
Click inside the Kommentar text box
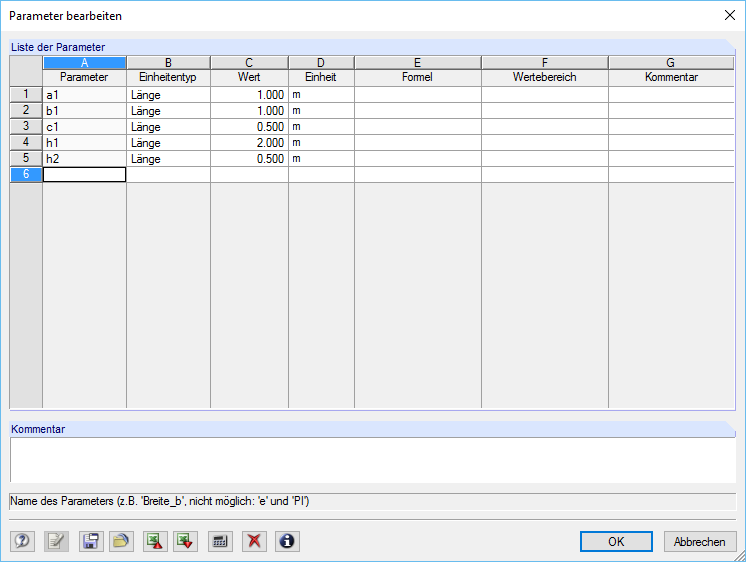click(x=373, y=460)
